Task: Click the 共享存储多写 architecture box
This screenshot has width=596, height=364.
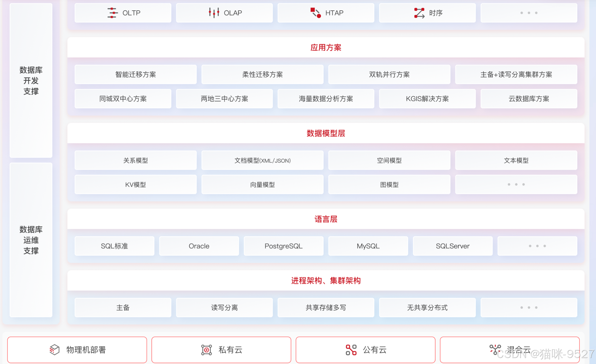Action: click(x=326, y=308)
